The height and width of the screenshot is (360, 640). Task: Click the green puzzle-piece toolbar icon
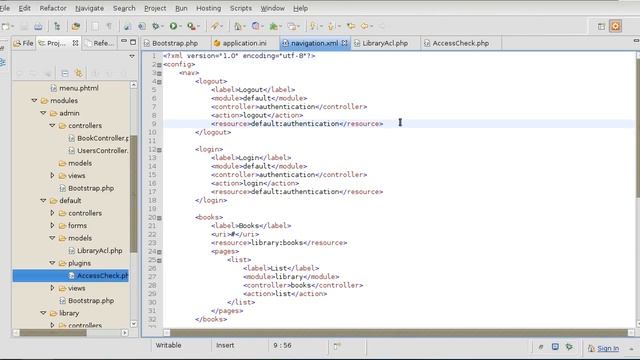click(273, 27)
